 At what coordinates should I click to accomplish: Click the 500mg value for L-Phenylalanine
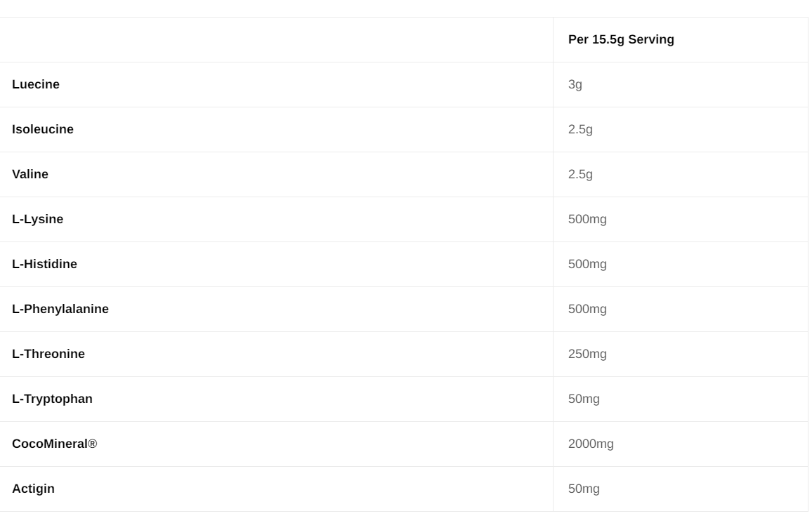(x=587, y=309)
